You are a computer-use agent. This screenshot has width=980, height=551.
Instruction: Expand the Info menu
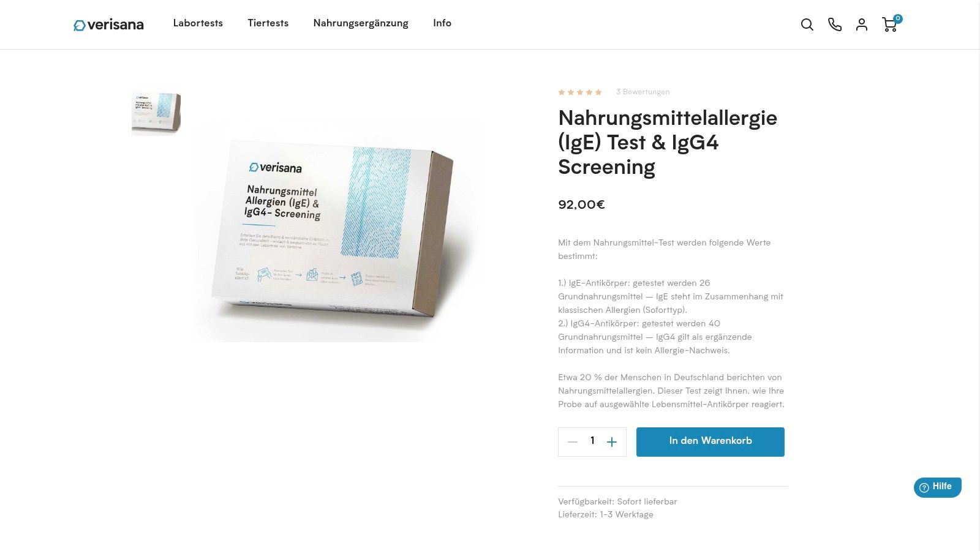[x=442, y=23]
